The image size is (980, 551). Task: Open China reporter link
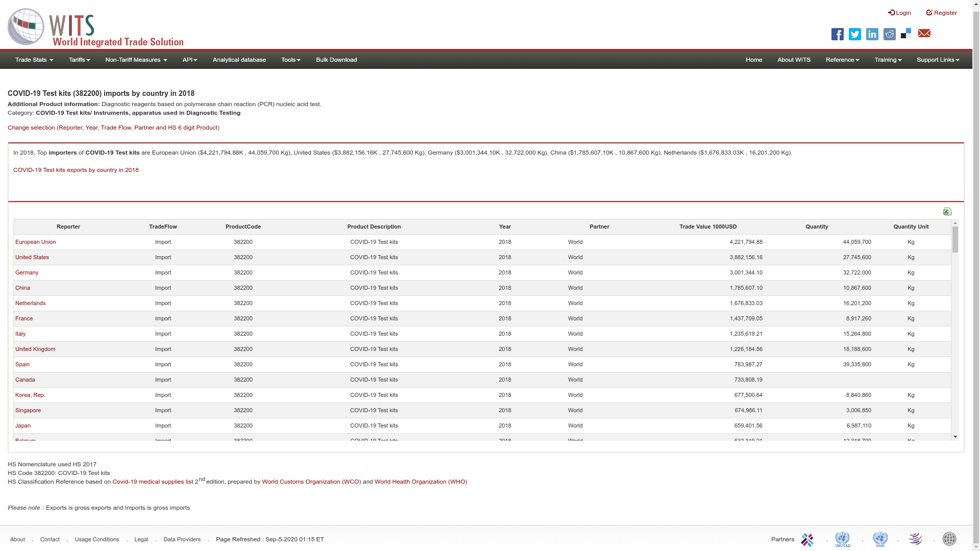point(22,288)
